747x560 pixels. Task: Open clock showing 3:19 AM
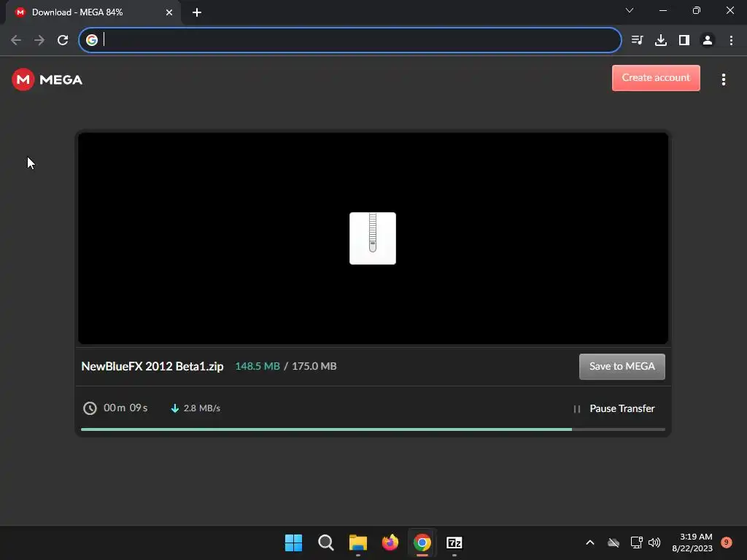(x=692, y=542)
